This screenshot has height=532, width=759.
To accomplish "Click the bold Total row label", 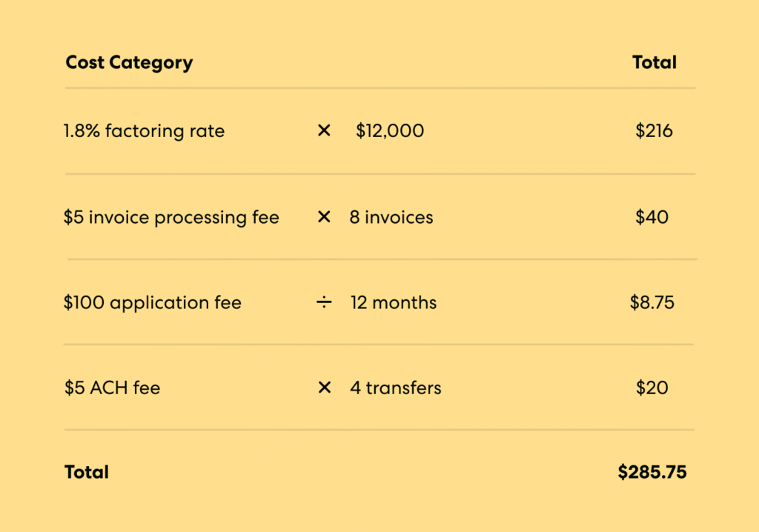I will tap(87, 472).
